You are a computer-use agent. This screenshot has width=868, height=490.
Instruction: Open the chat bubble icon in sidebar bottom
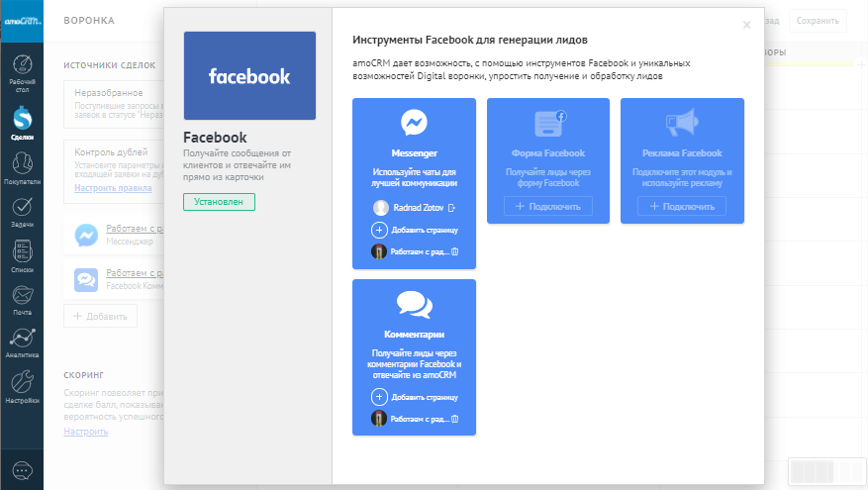(x=22, y=471)
